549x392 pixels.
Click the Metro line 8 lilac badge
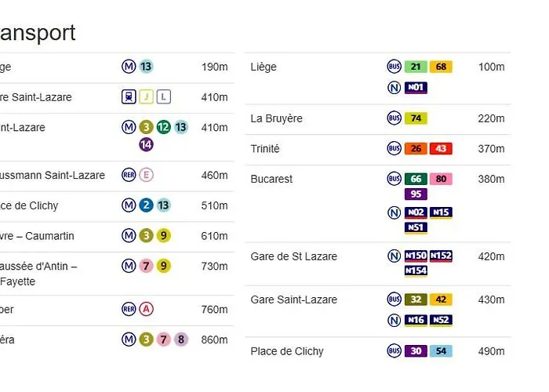click(x=181, y=339)
